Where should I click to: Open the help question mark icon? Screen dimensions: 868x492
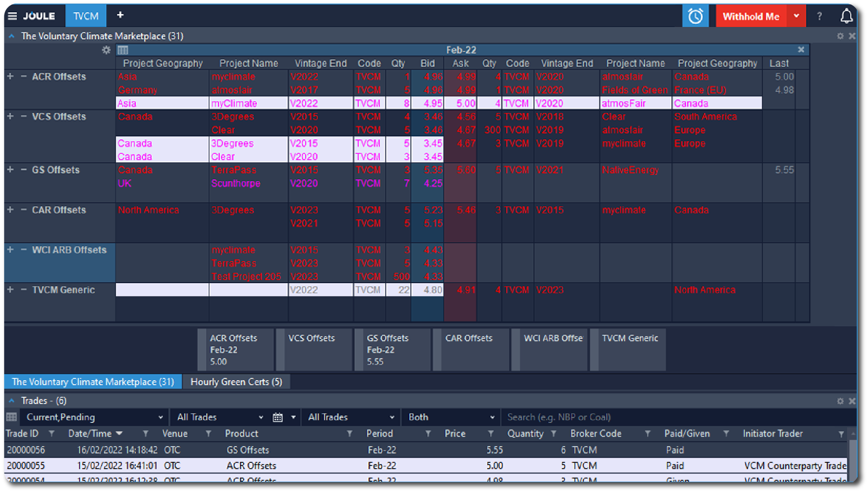pos(819,16)
